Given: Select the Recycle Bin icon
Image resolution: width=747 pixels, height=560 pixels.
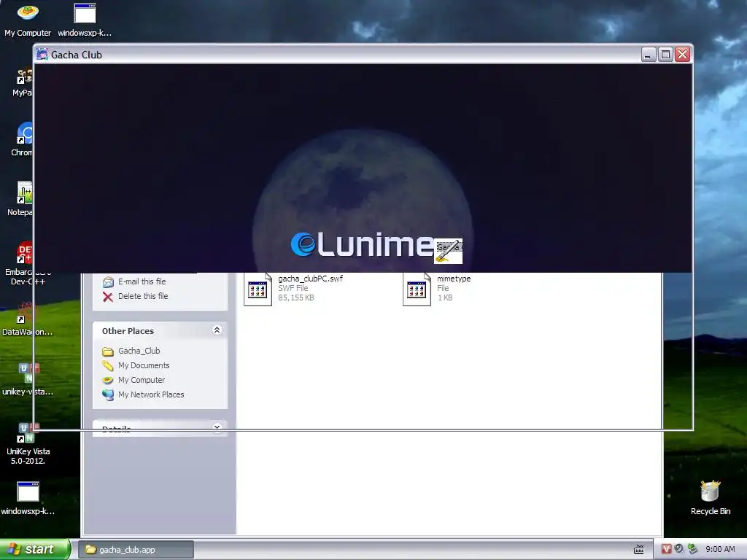Looking at the screenshot, I should click(x=711, y=498).
